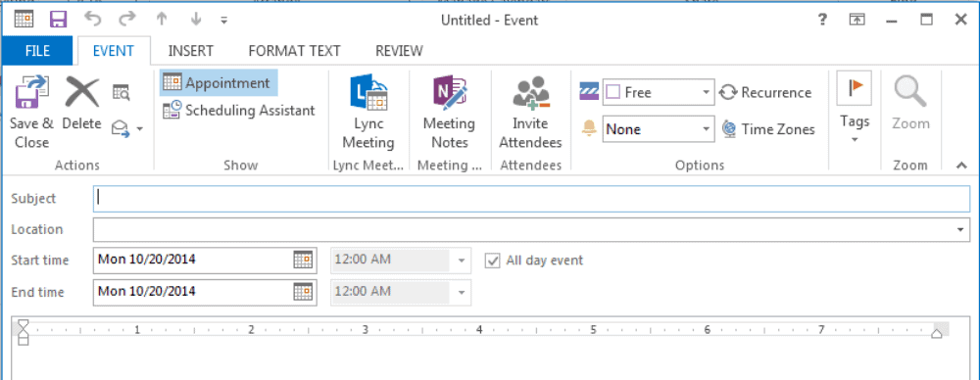
Task: Click the Calendar view icon in Actions group
Action: [x=121, y=92]
